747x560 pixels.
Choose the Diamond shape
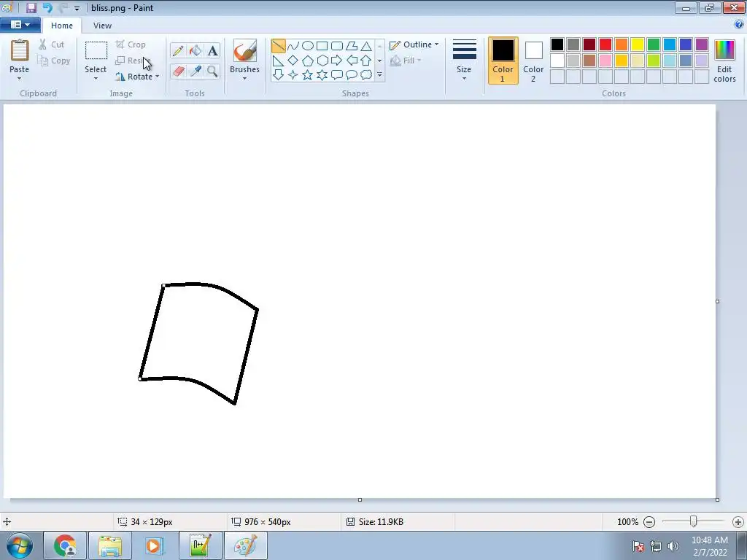[x=293, y=61]
